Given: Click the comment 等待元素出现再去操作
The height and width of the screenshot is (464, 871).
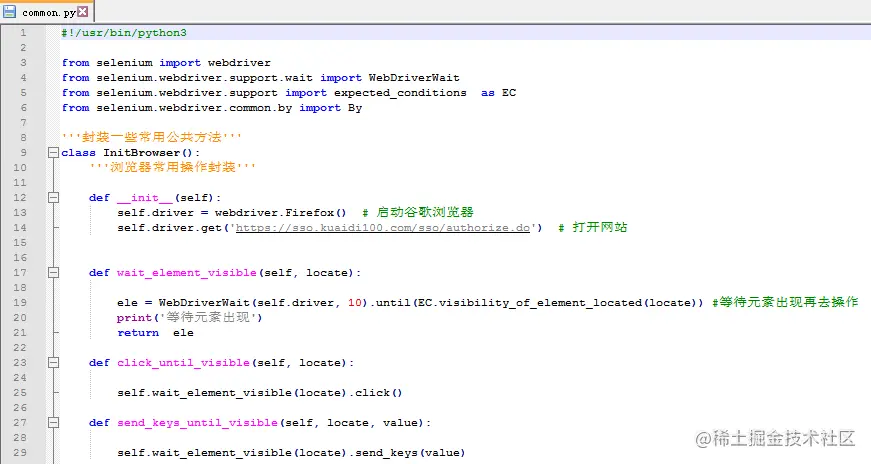Looking at the screenshot, I should click(x=785, y=302).
